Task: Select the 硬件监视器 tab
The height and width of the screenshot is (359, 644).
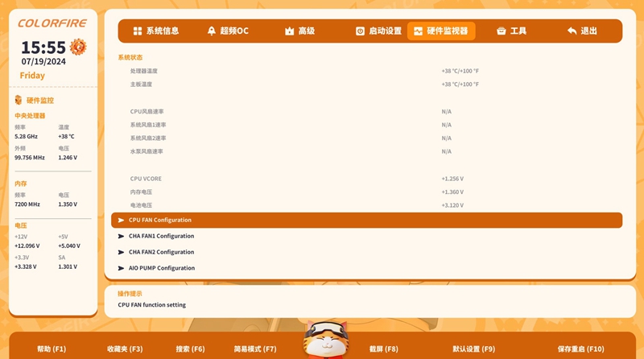Action: tap(440, 31)
